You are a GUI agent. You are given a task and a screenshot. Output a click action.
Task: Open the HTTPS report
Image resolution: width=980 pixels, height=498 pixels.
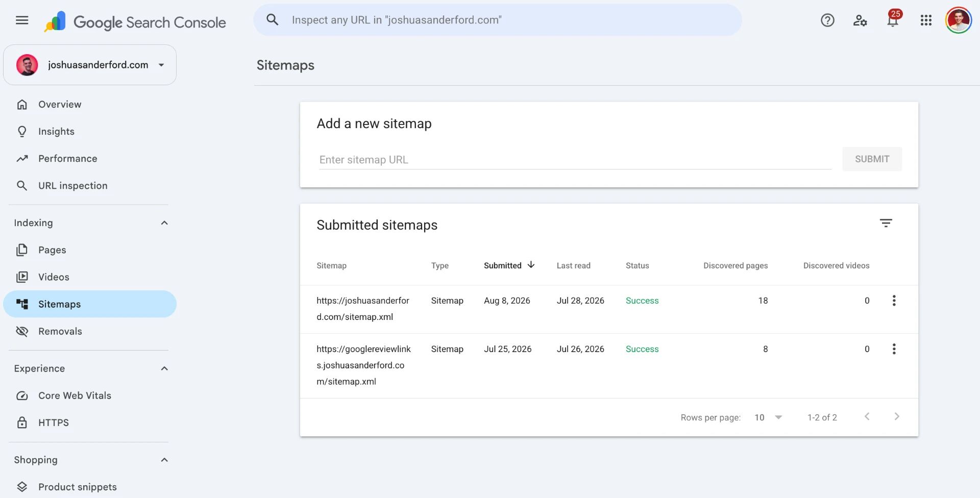point(90,422)
